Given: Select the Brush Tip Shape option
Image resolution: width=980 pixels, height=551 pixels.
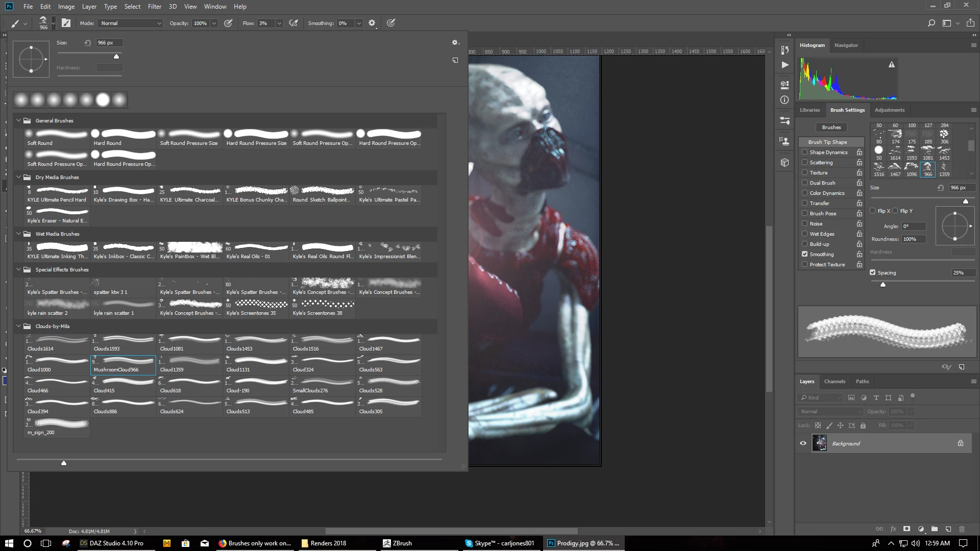Looking at the screenshot, I should (x=827, y=142).
